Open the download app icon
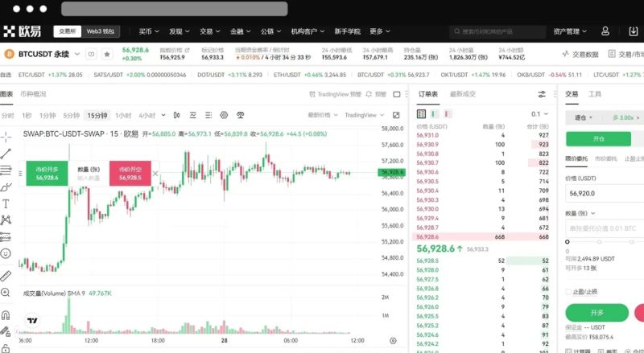Image resolution: width=644 pixels, height=353 pixels. pyautogui.click(x=633, y=31)
